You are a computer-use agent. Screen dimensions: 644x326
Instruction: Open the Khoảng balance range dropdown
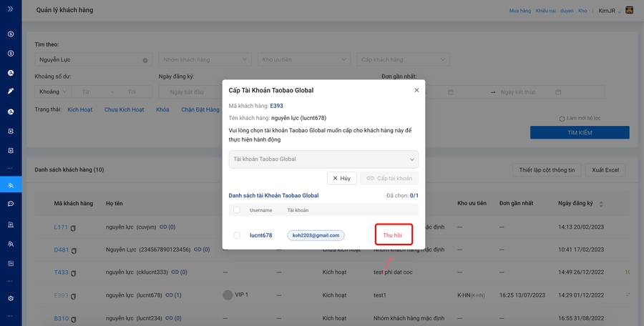pyautogui.click(x=54, y=92)
